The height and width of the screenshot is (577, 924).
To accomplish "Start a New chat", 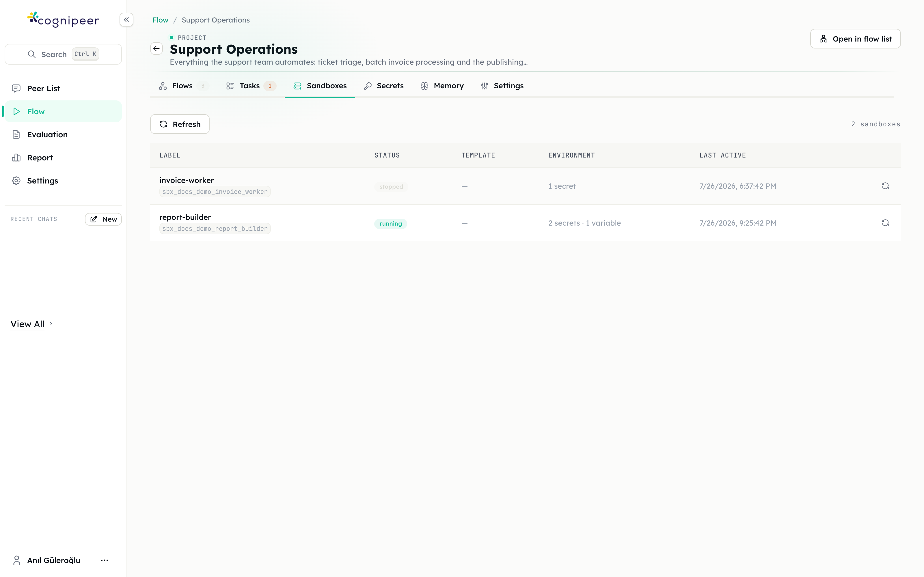I will (x=103, y=219).
